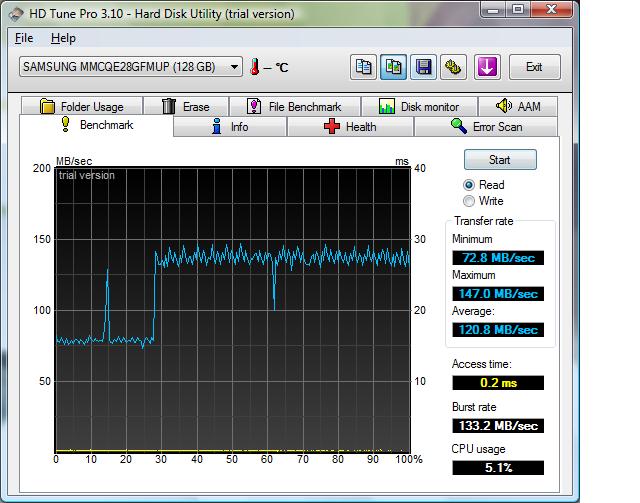Open the Error Scan tab
Viewport: 640px width, 503px height.
(485, 127)
